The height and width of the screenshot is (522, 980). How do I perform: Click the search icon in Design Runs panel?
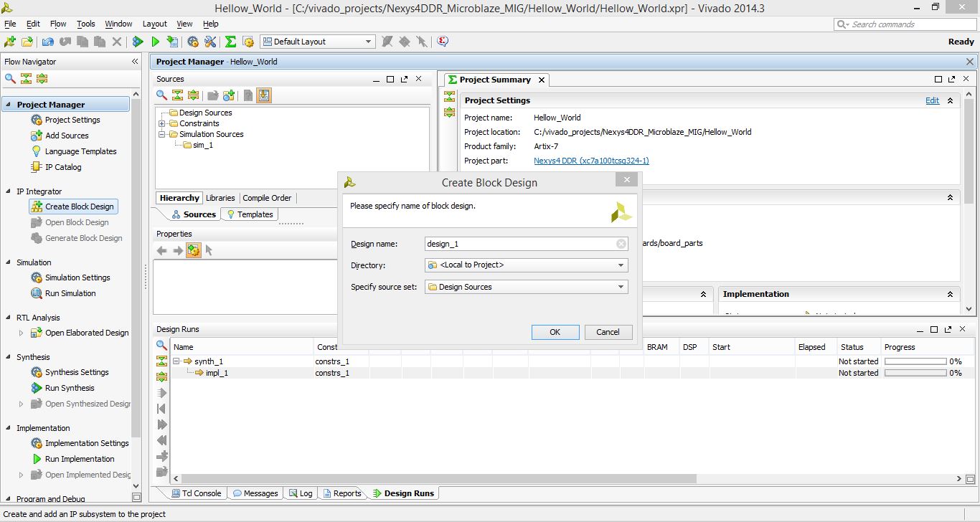pyautogui.click(x=161, y=346)
